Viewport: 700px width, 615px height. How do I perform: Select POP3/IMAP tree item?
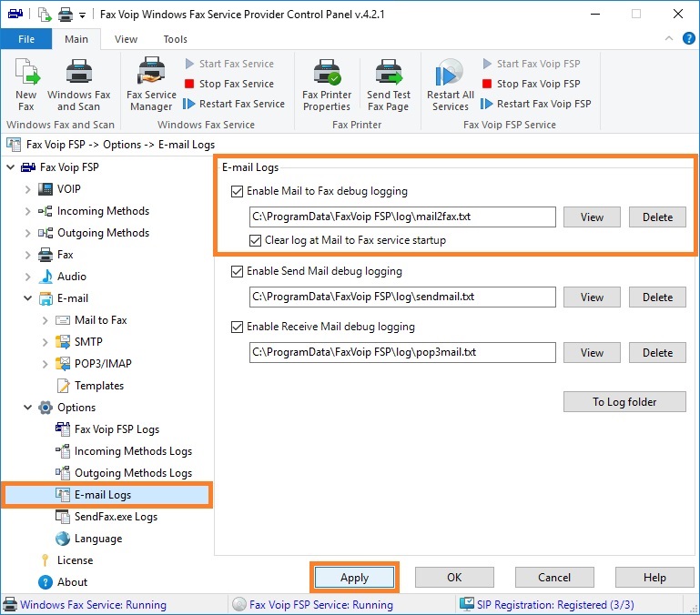[103, 364]
